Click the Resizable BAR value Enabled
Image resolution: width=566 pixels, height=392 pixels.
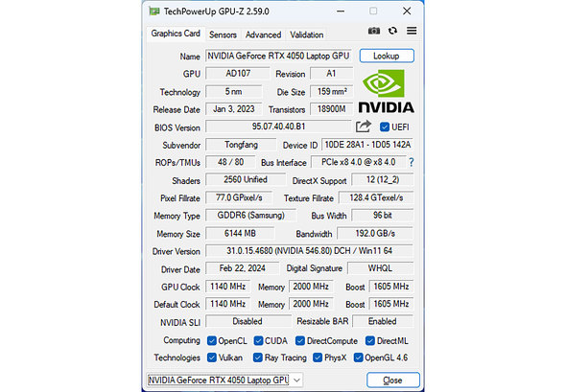pos(383,321)
